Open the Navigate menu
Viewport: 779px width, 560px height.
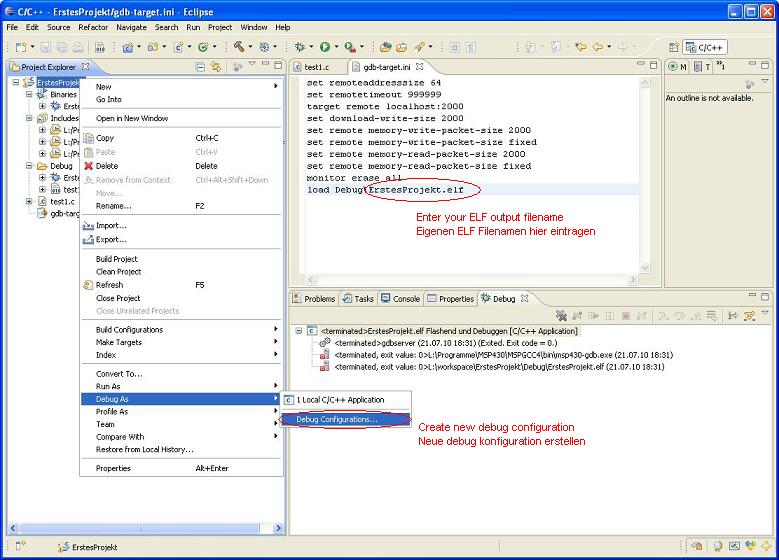(131, 27)
